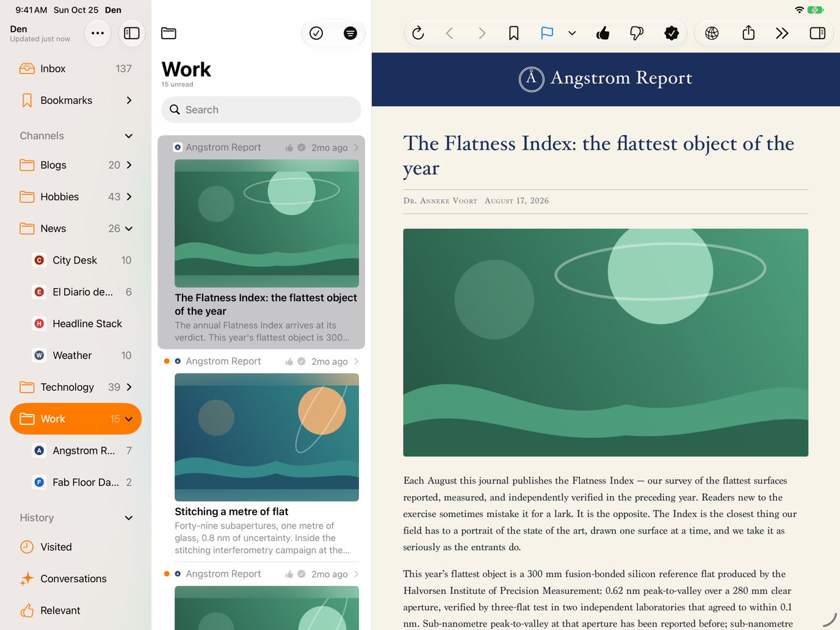Screen dimensions: 840x630
Task: Click article title in reader pane
Action: [x=598, y=155]
